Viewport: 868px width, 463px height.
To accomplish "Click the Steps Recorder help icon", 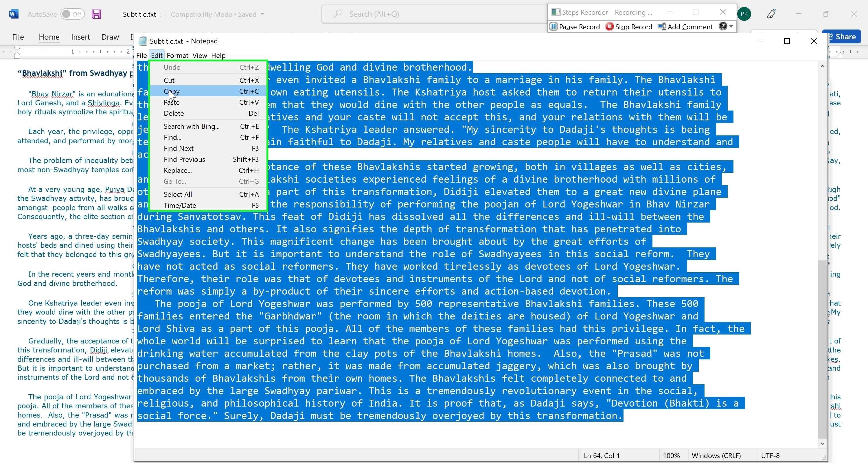I will point(722,26).
